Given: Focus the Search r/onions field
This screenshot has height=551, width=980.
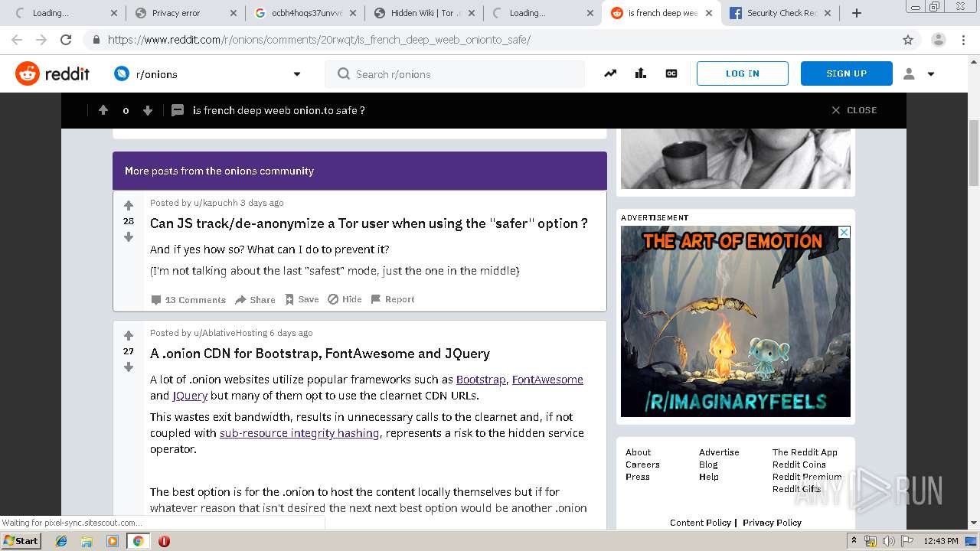Looking at the screenshot, I should (455, 74).
